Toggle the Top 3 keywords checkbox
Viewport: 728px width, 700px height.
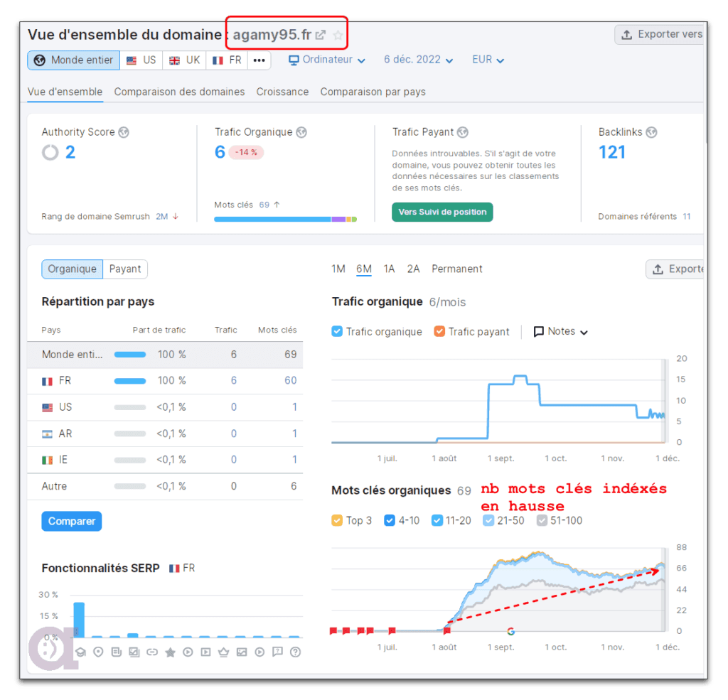pyautogui.click(x=338, y=521)
